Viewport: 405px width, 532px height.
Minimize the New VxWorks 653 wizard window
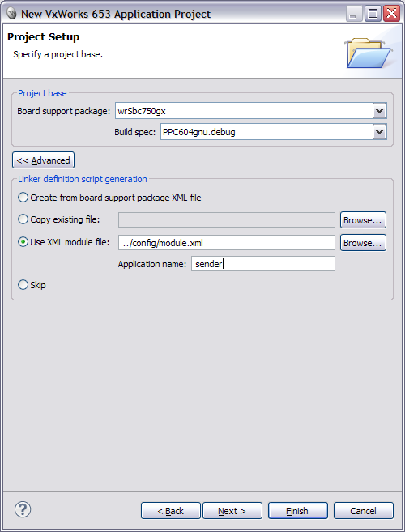354,14
